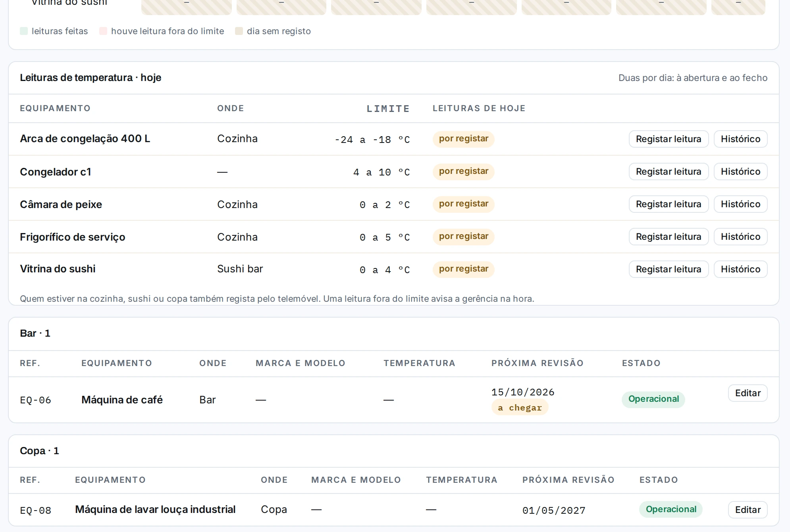
Task: Click Registar leitura for Câmara de peixe
Action: click(669, 204)
